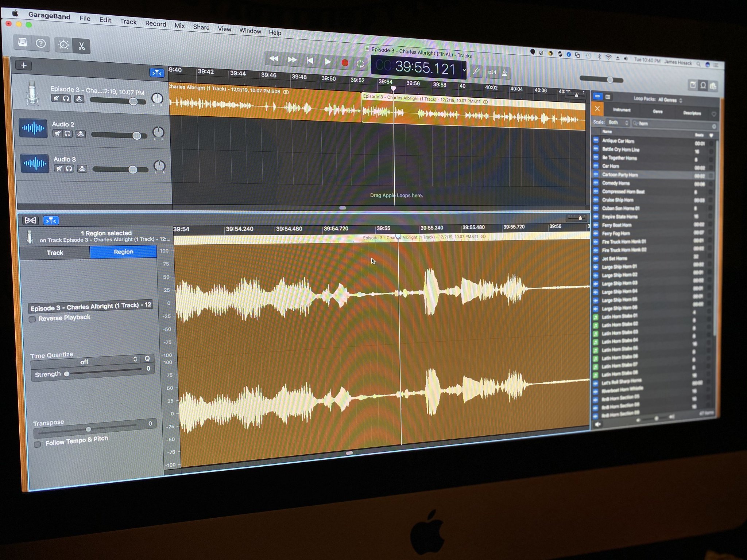
Task: Mute the Audio 2 track
Action: click(x=58, y=133)
